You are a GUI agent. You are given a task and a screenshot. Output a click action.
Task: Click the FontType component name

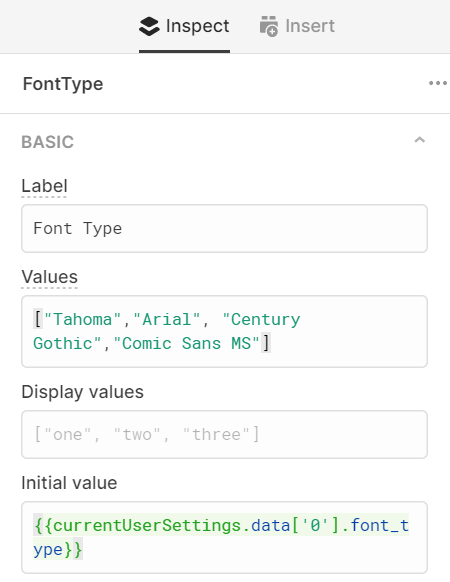[x=63, y=84]
